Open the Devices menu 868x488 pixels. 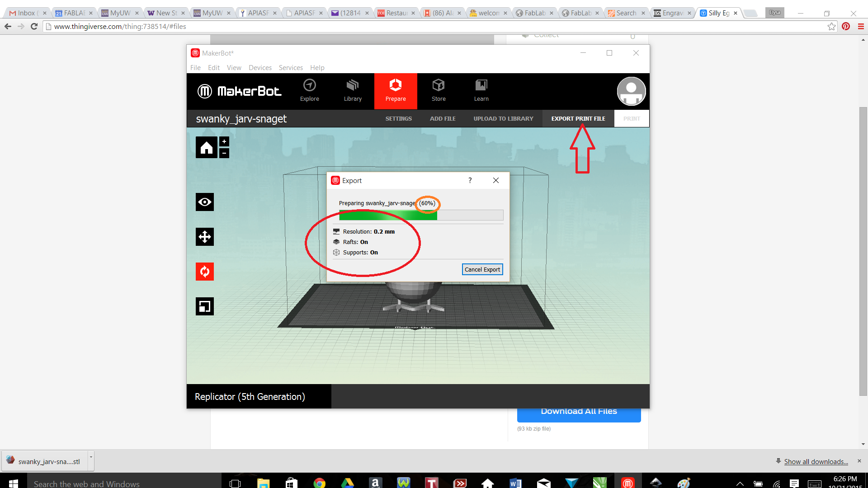click(x=260, y=67)
